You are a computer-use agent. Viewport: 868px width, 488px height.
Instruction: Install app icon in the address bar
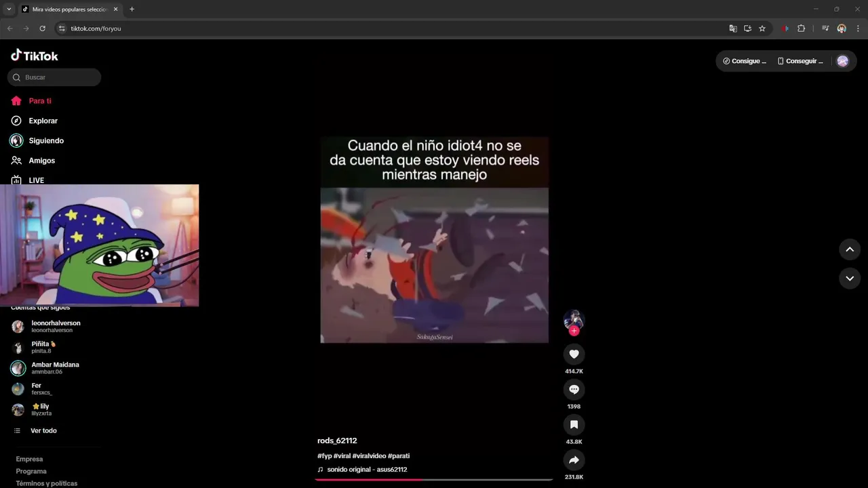pyautogui.click(x=747, y=28)
